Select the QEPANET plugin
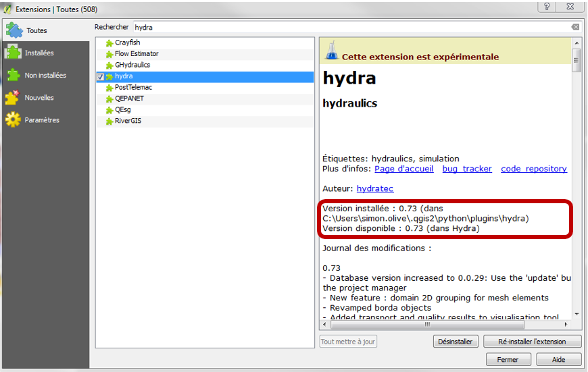588x372 pixels. tap(205, 99)
